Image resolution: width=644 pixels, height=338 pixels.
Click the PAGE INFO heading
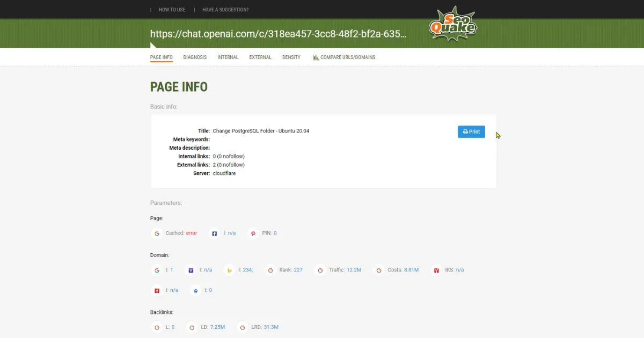pyautogui.click(x=179, y=87)
